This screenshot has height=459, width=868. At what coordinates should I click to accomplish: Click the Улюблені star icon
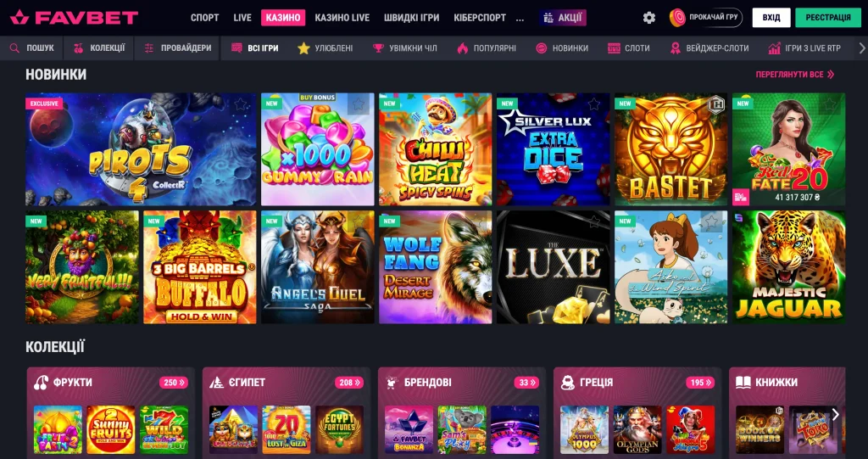click(x=303, y=48)
